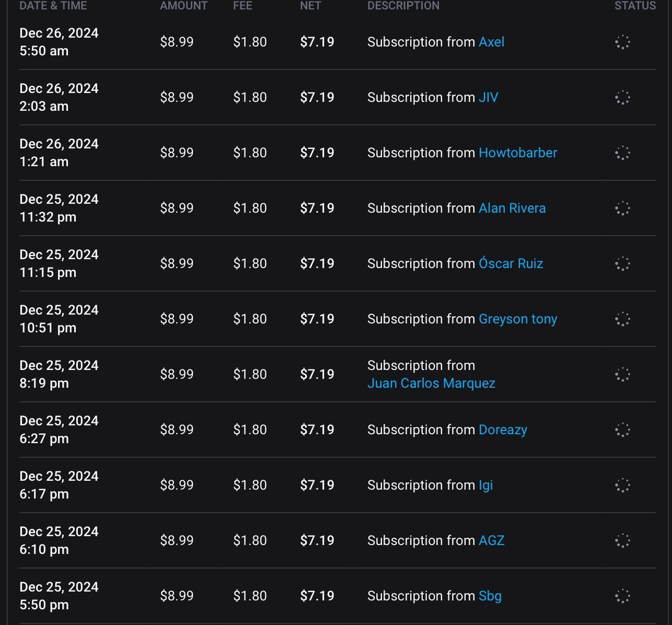Open Alan Rivera profile link

point(512,208)
